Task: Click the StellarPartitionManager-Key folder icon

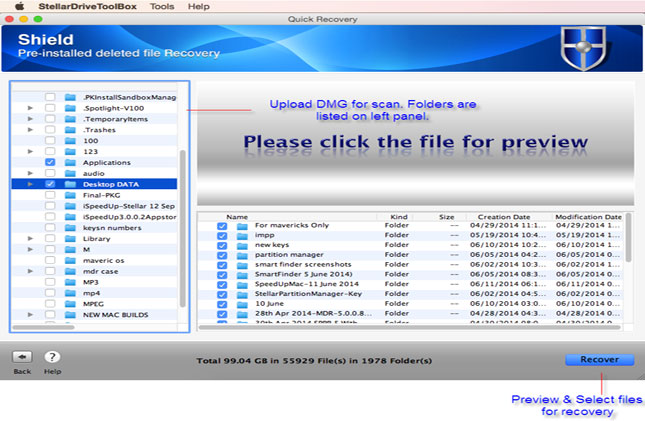Action: point(242,294)
